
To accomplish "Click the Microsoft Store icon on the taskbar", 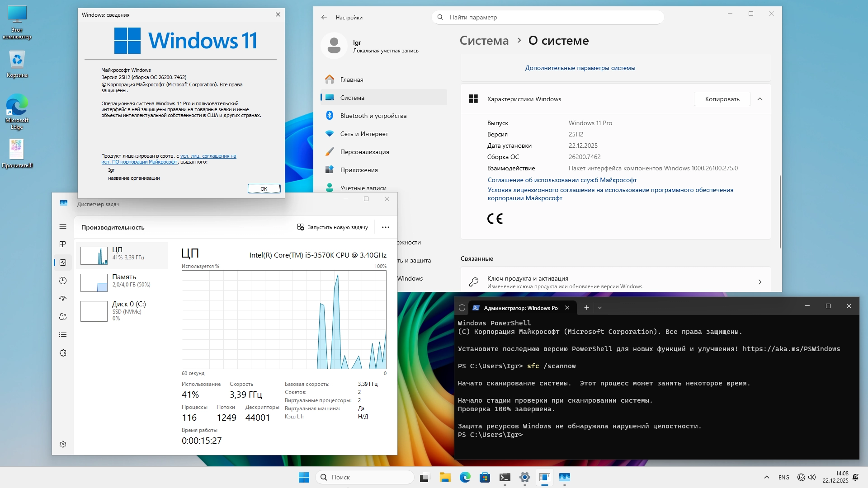I will pyautogui.click(x=485, y=477).
